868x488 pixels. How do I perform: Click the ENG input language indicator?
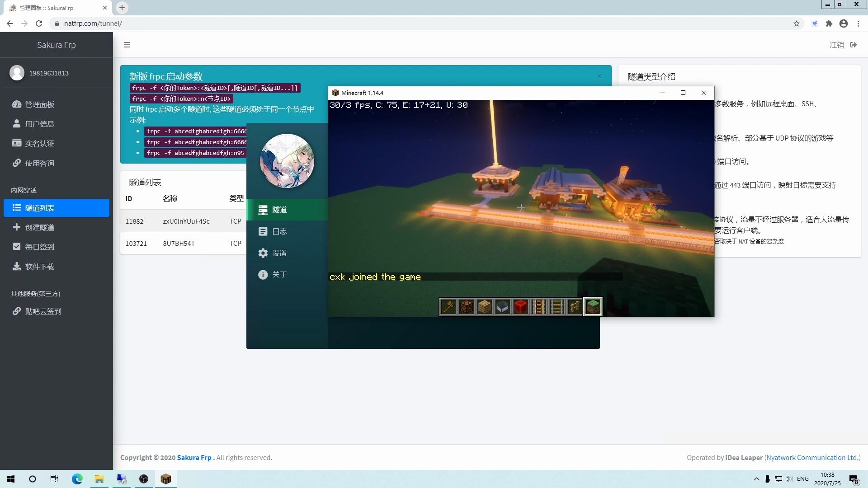[x=803, y=479]
